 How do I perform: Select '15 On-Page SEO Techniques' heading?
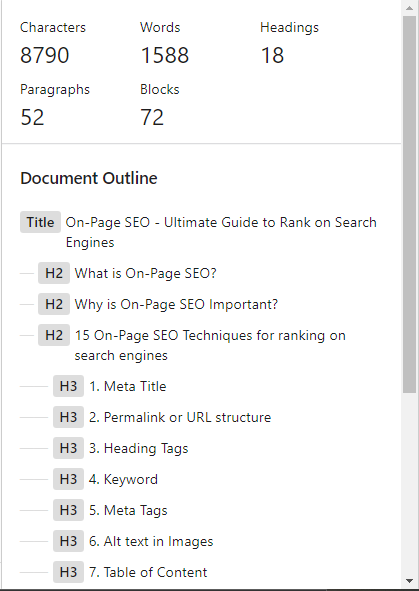coord(210,345)
